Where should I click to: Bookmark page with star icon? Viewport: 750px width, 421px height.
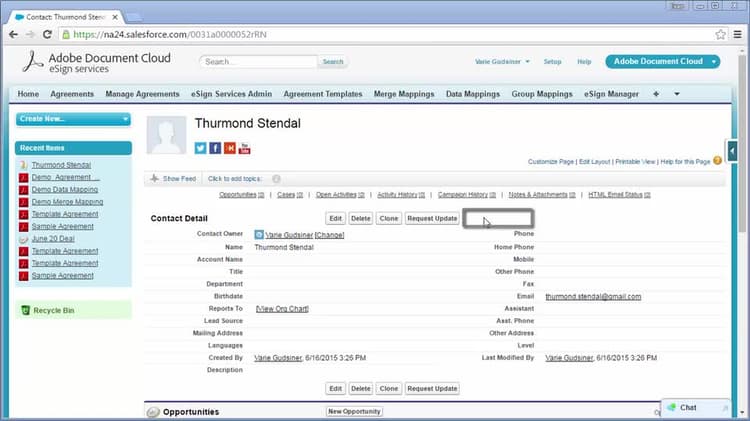(x=720, y=34)
